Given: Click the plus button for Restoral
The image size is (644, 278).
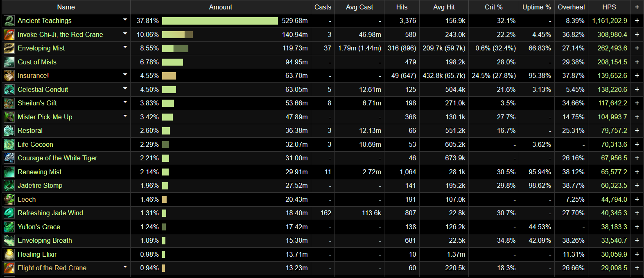Looking at the screenshot, I should [x=637, y=131].
